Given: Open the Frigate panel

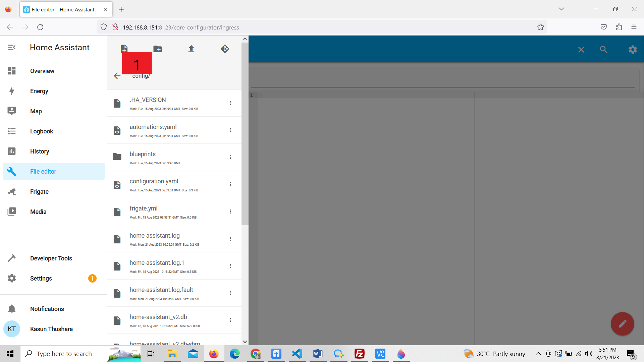Looking at the screenshot, I should [54, 192].
